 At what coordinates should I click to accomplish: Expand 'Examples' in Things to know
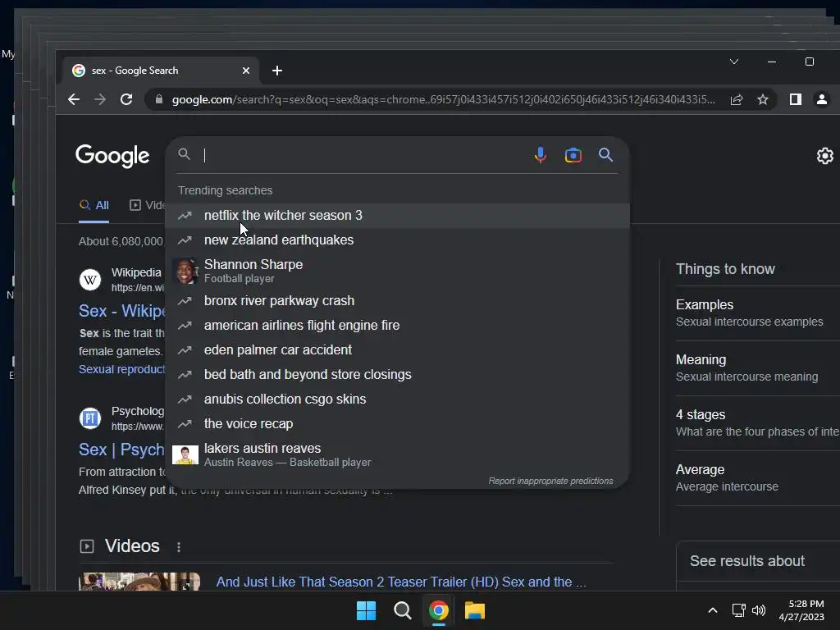(757, 313)
